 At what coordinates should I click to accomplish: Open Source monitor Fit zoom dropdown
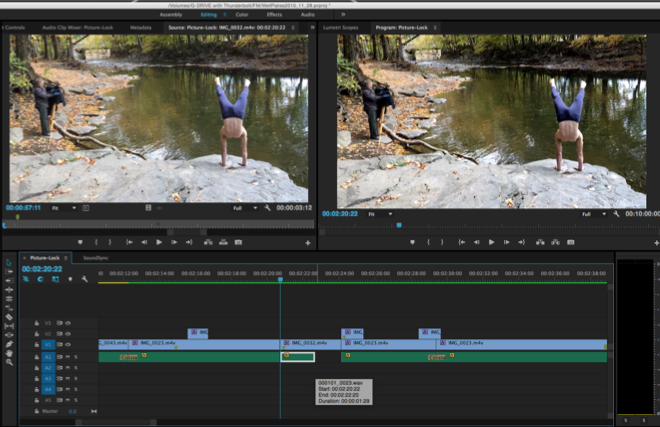coord(64,208)
